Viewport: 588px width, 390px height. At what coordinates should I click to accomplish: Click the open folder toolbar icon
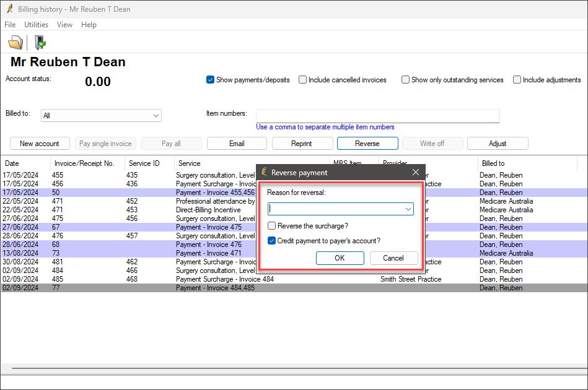[x=15, y=43]
